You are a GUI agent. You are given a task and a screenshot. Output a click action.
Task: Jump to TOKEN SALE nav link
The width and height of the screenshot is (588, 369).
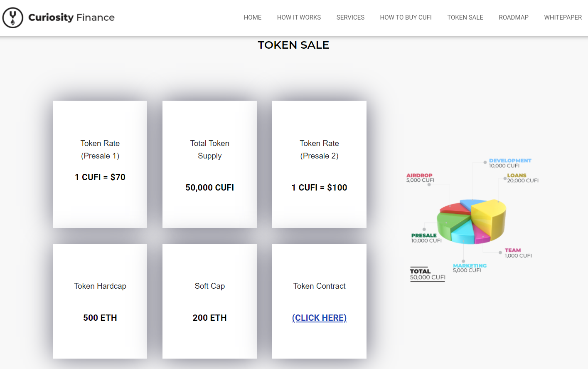click(x=465, y=17)
